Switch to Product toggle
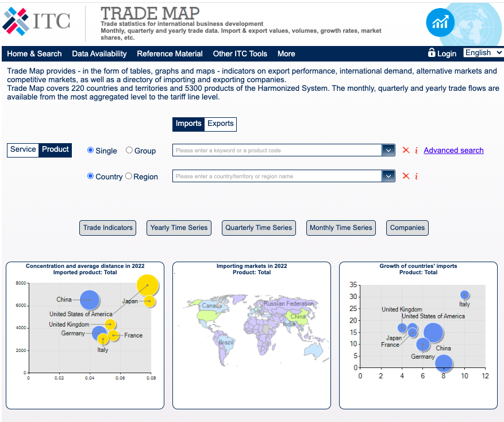This screenshot has width=504, height=422. pyautogui.click(x=55, y=149)
